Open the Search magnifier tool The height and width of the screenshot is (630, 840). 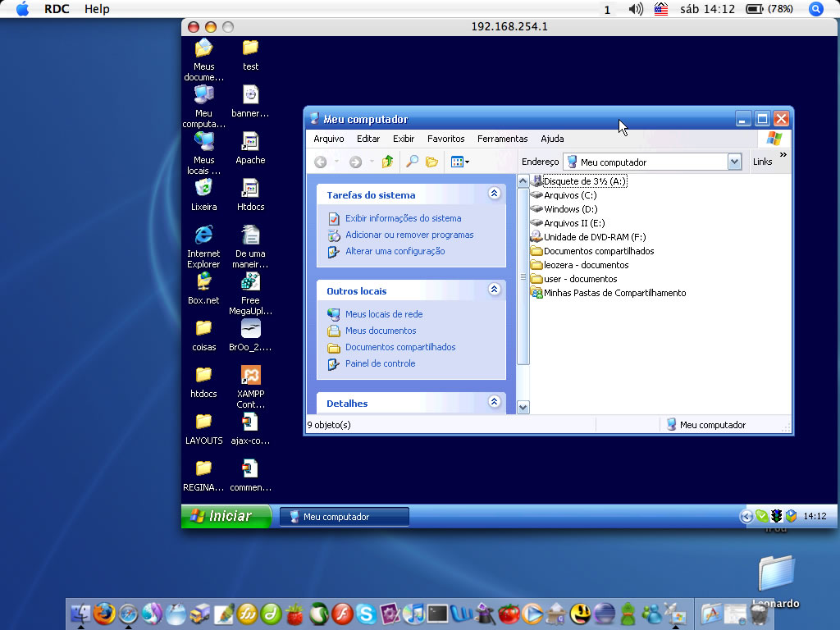[x=412, y=162]
